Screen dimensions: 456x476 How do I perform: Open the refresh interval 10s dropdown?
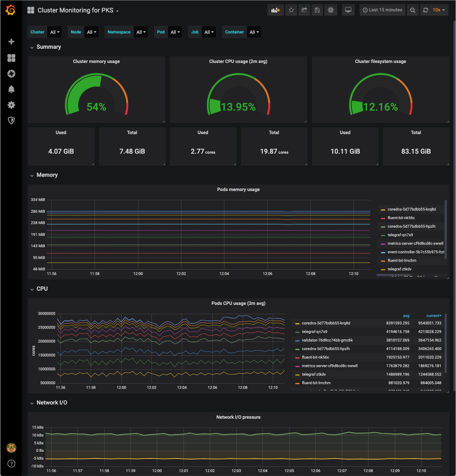tap(439, 10)
